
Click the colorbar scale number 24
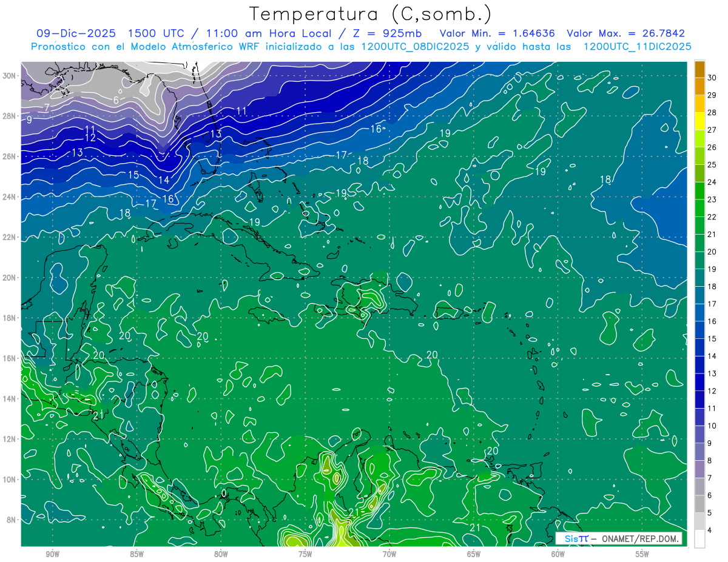point(712,182)
